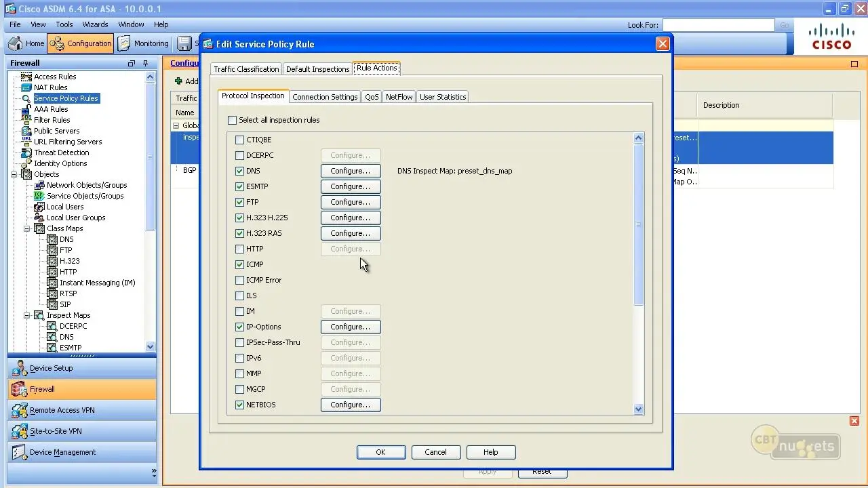
Task: Enable CTIQBE inspection checkbox
Action: (x=239, y=140)
